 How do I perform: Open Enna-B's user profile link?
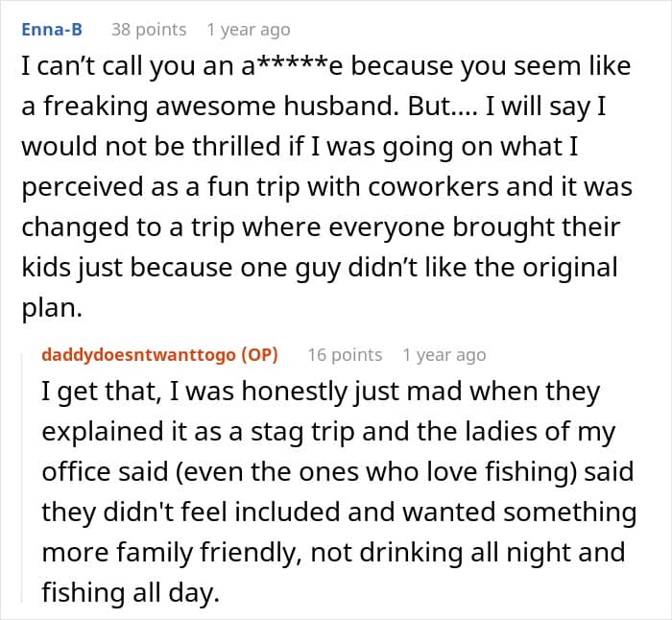[52, 30]
